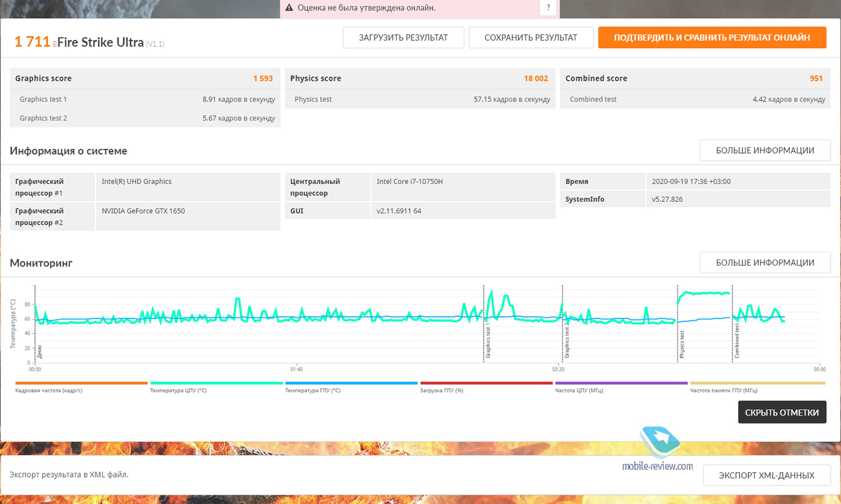This screenshot has height=504, width=841.
Task: Click the 57.15 кадров в секунду value
Action: click(x=512, y=99)
